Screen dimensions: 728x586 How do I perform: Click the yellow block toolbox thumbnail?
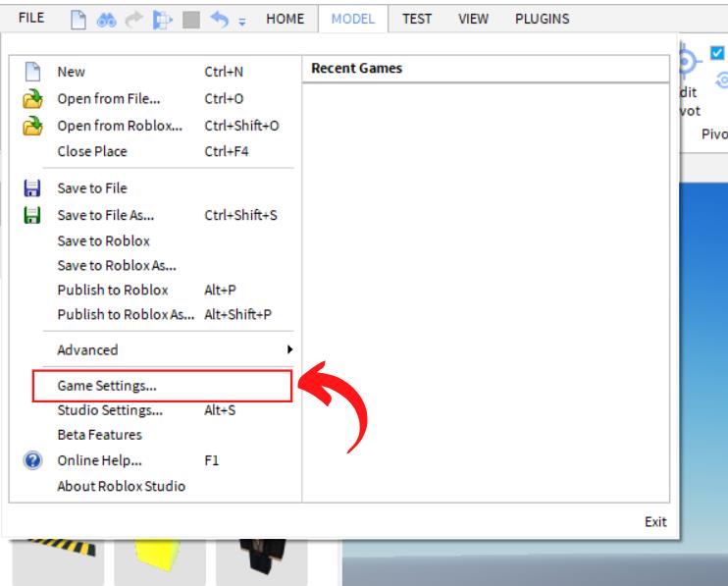click(160, 561)
